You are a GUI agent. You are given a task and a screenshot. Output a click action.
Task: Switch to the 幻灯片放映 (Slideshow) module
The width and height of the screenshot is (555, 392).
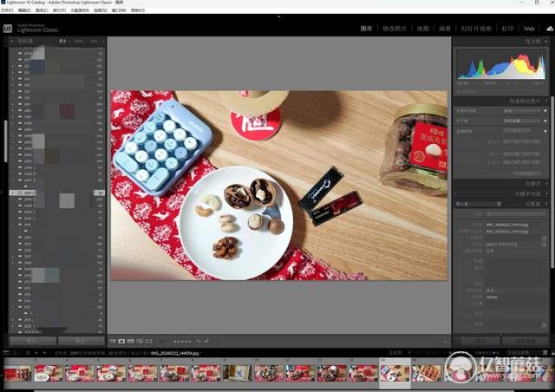click(x=476, y=29)
